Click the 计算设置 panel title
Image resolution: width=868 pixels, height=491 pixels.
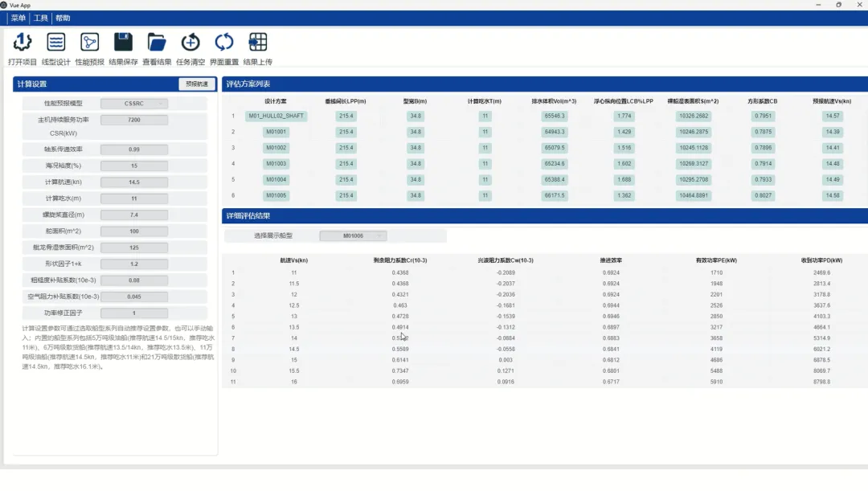pos(32,84)
